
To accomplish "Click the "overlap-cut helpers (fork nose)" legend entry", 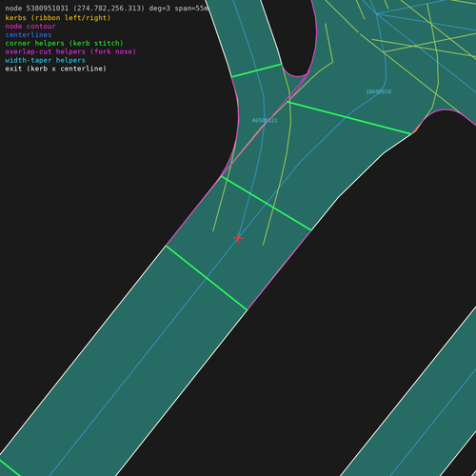I will pyautogui.click(x=70, y=51).
